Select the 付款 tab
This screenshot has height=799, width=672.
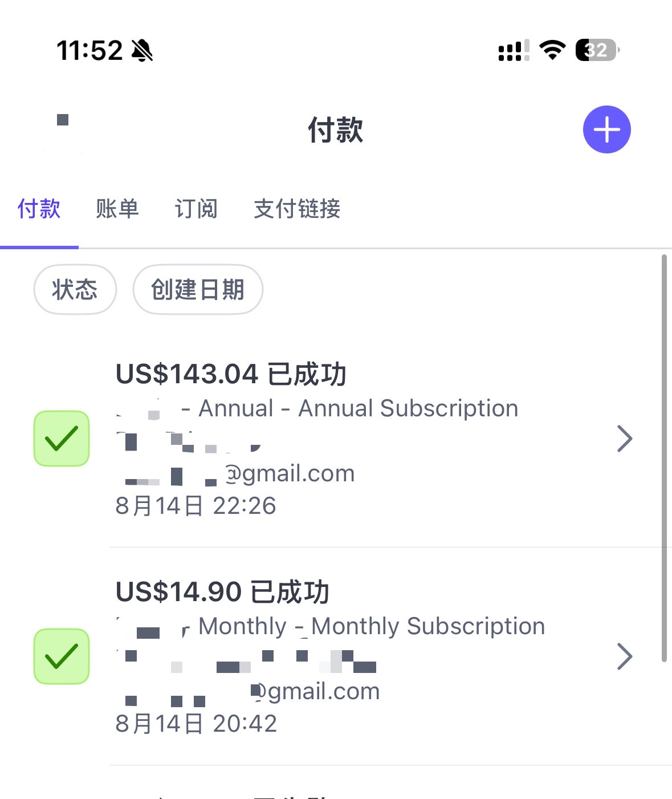point(39,209)
